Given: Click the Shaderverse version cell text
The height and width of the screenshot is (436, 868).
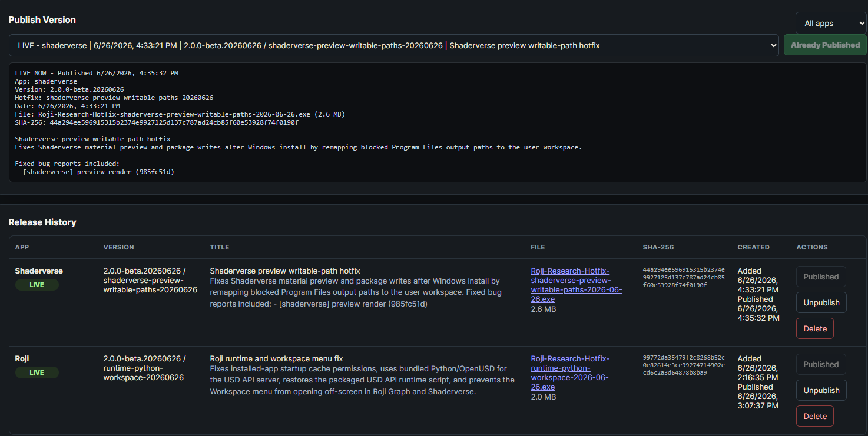Looking at the screenshot, I should coord(150,281).
